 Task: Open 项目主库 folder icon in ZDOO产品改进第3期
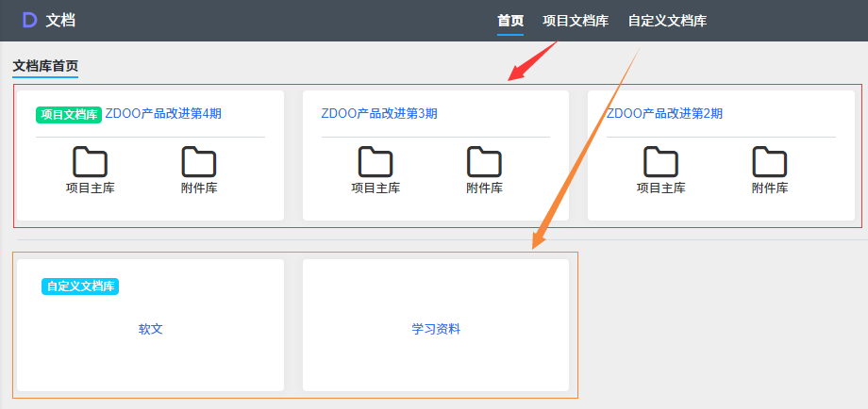[376, 162]
